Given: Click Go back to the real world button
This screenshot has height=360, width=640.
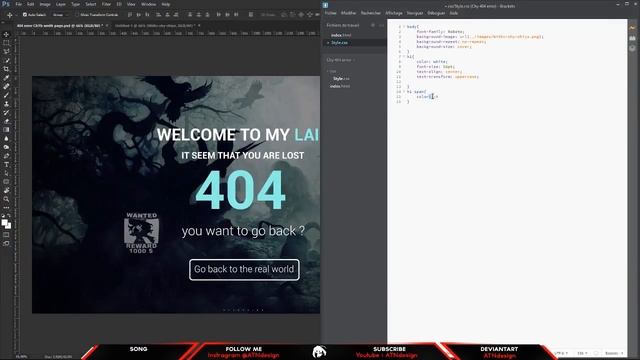Looking at the screenshot, I should 244,269.
